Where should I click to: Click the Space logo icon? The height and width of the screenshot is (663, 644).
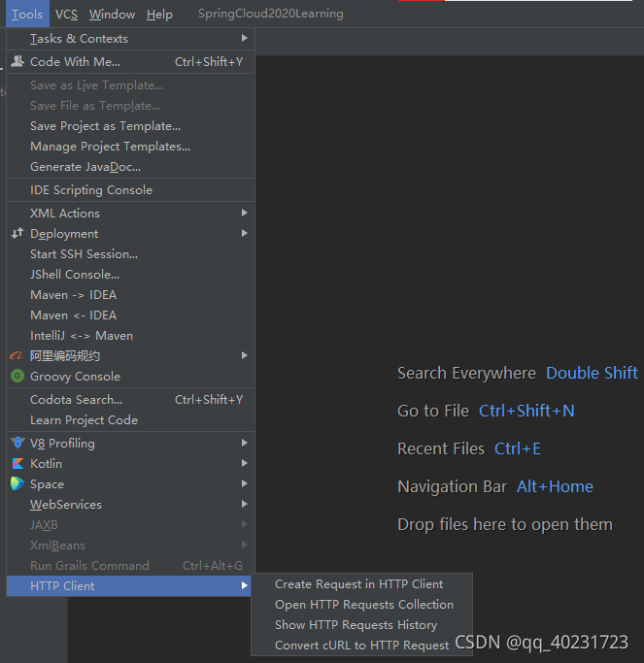coord(17,483)
